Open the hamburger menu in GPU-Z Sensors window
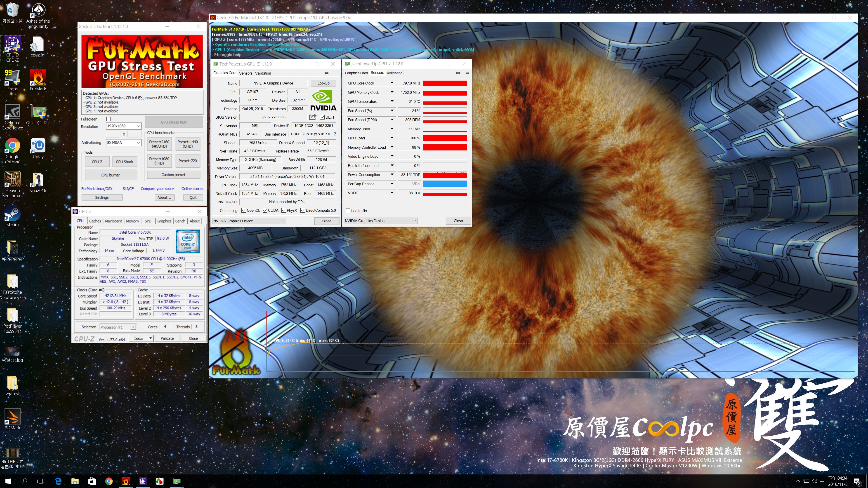868x488 pixels. 467,73
